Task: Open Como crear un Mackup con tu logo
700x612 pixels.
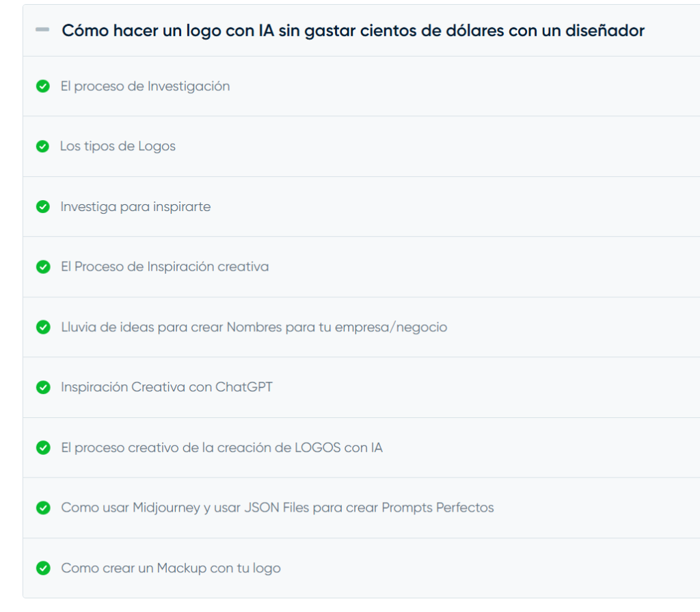Action: coord(171,568)
